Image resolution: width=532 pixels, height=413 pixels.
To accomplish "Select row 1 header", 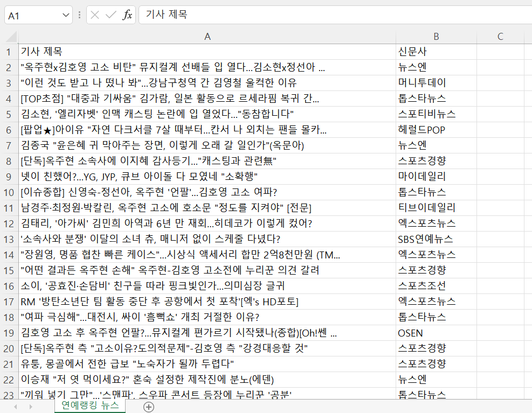I will [9, 52].
